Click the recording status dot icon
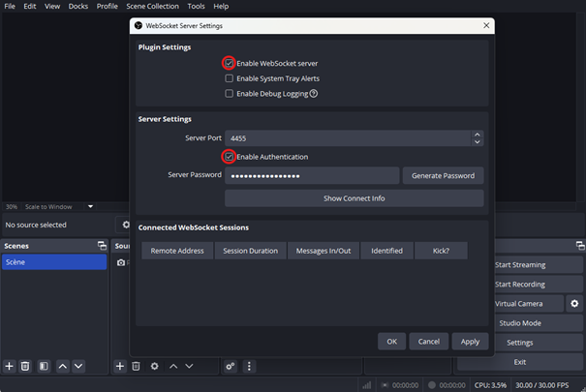Viewport: 586px width, 392px height. [x=432, y=385]
